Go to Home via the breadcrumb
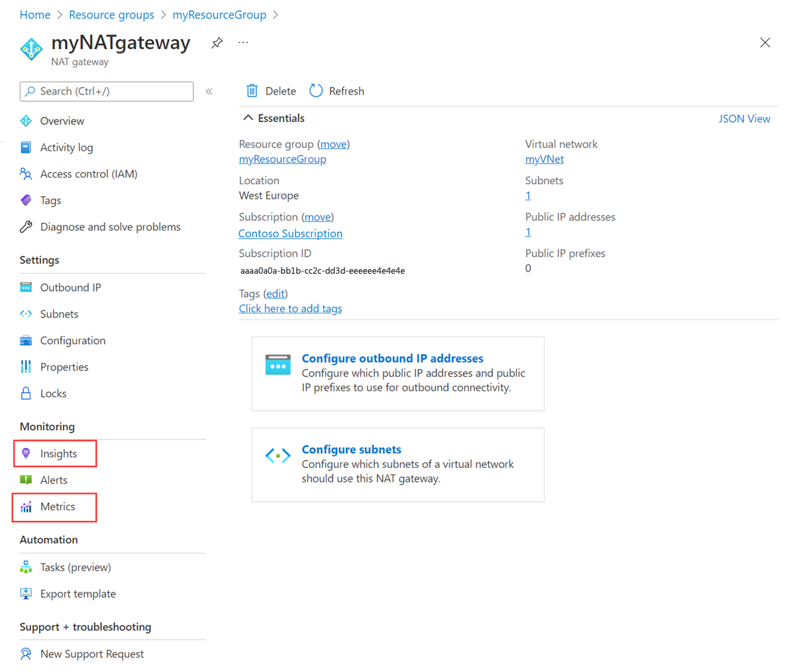 (x=35, y=15)
